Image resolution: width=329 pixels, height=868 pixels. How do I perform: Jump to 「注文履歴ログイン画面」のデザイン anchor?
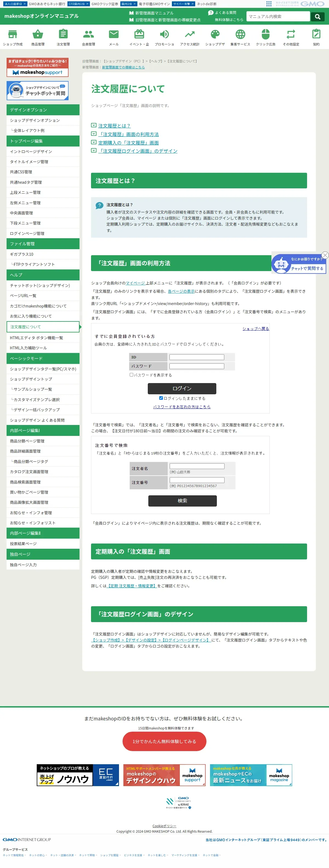[x=138, y=151]
